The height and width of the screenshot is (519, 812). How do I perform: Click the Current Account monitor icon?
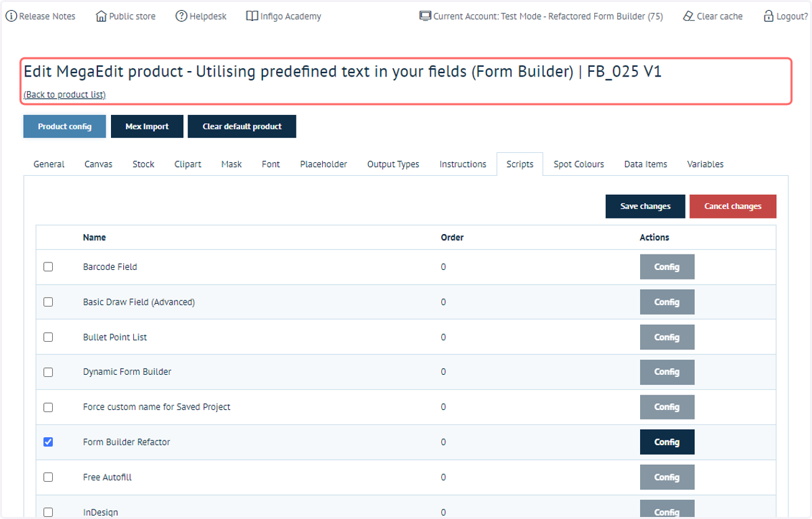426,16
